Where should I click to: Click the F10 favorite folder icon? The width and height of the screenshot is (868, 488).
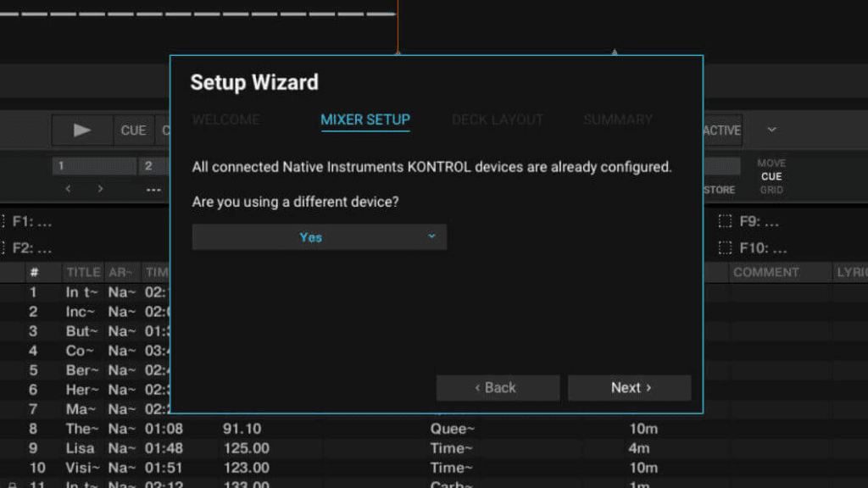click(x=725, y=248)
